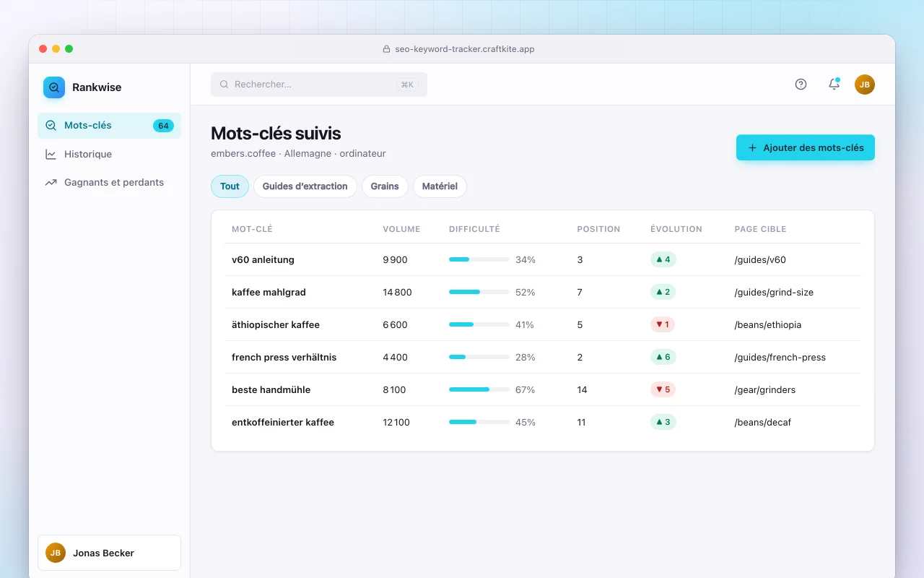Open Gagnants et perdants section
The image size is (924, 578).
pos(109,183)
